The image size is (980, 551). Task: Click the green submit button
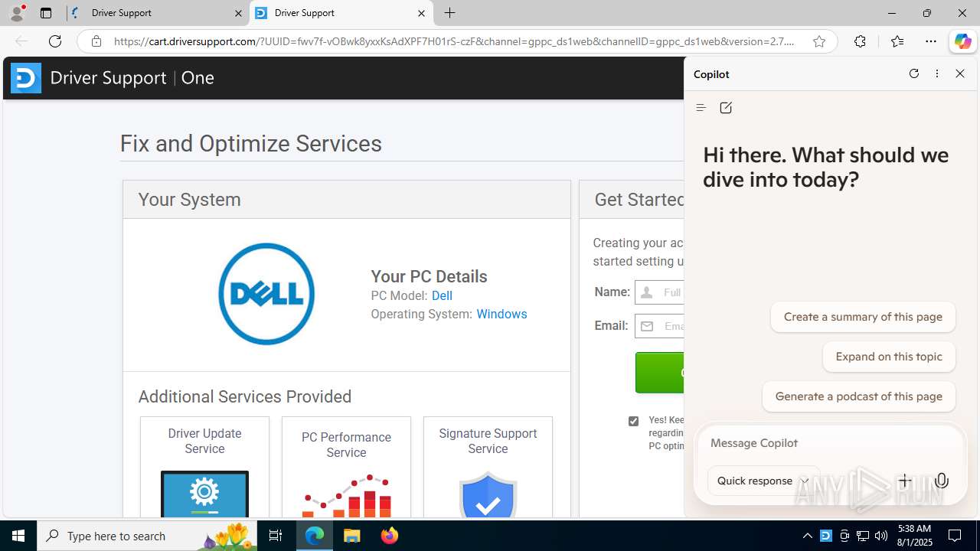tap(659, 373)
